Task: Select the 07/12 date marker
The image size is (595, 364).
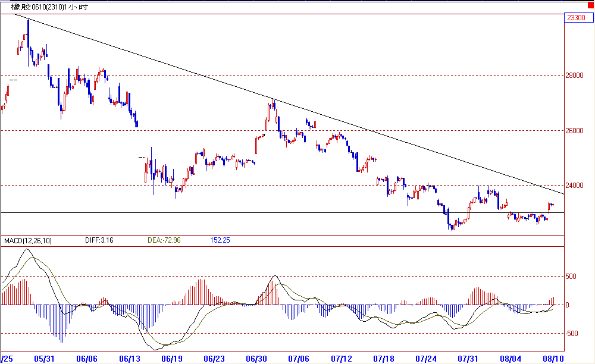Action: [x=342, y=359]
